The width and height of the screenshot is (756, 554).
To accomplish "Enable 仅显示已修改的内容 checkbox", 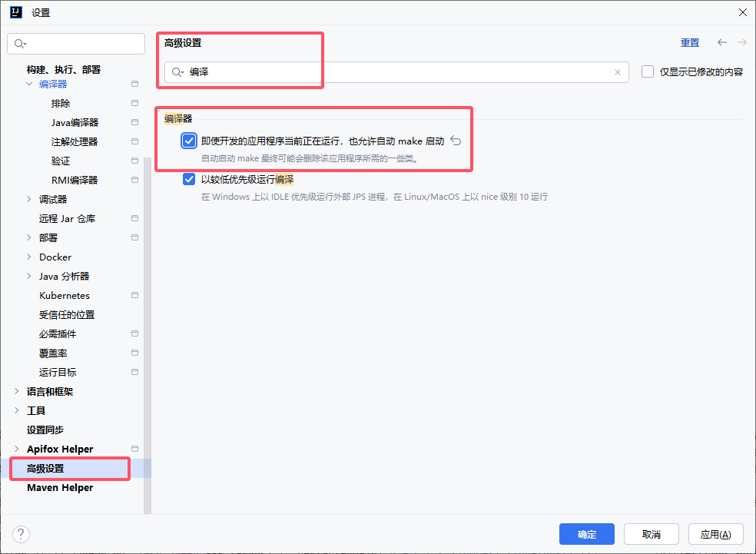I will [x=648, y=71].
